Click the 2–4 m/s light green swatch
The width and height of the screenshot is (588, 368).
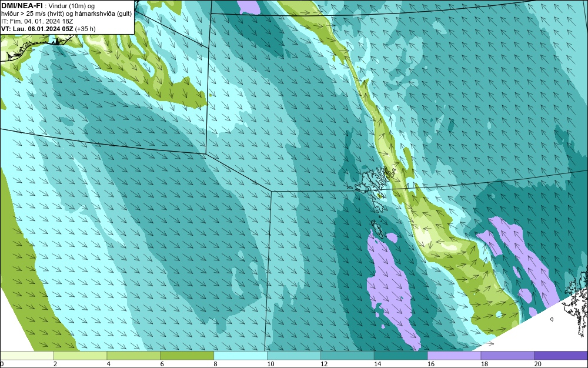click(80, 356)
